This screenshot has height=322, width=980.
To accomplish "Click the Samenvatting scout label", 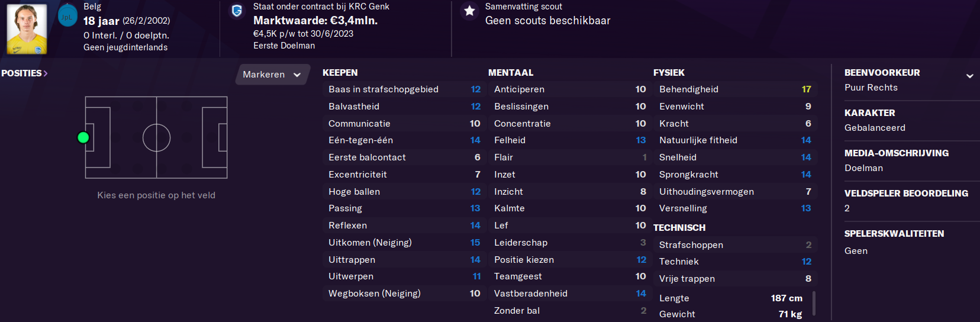I will (524, 7).
